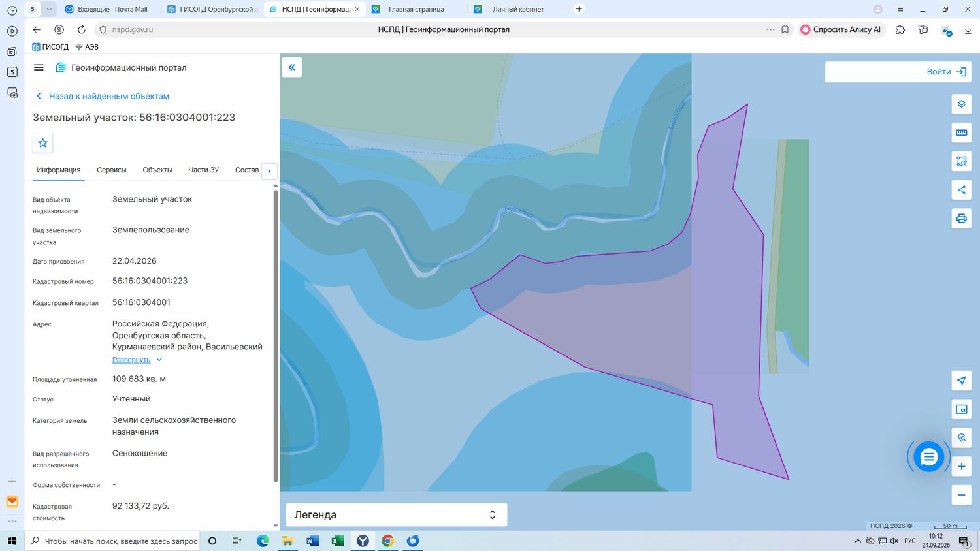Bookmark this page in the address bar
Viewport: 980px width, 551px height.
785,29
